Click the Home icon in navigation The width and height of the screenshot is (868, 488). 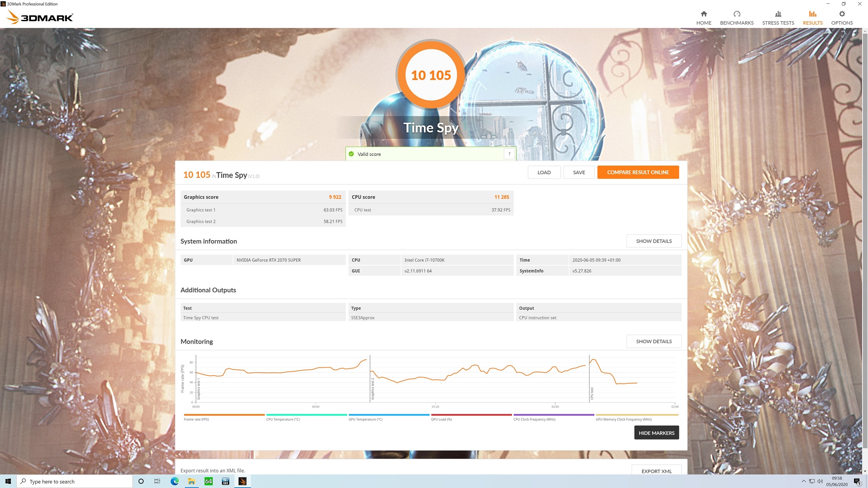click(x=704, y=14)
